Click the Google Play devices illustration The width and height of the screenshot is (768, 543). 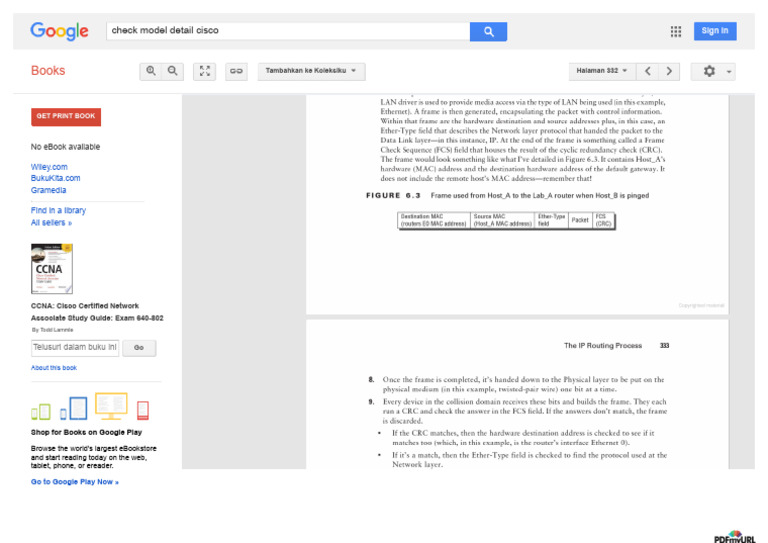(90, 406)
